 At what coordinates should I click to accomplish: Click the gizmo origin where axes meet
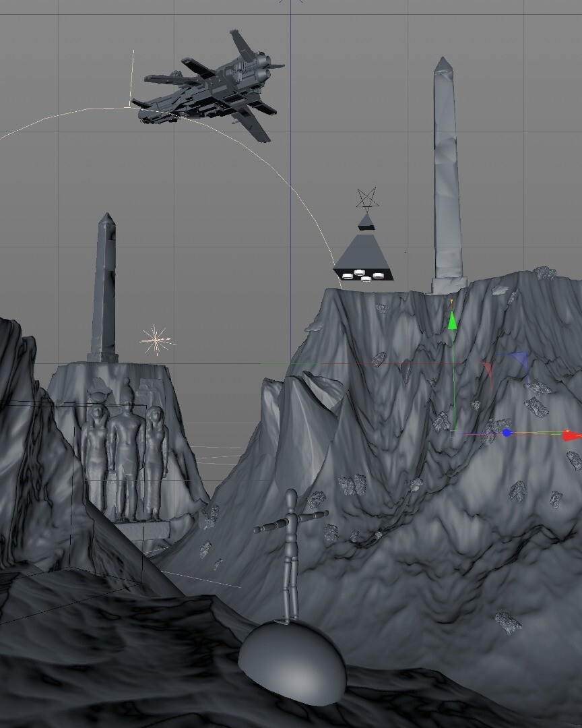tap(453, 433)
